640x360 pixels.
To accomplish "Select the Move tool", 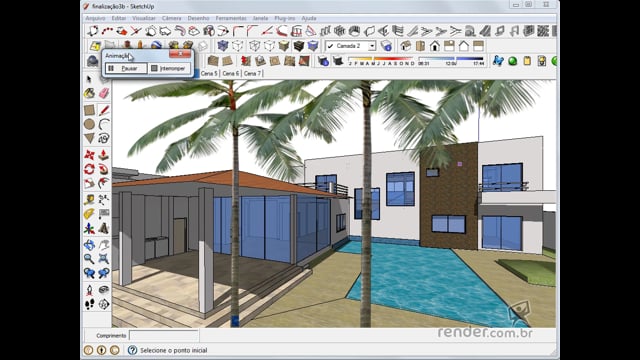I will click(x=89, y=155).
